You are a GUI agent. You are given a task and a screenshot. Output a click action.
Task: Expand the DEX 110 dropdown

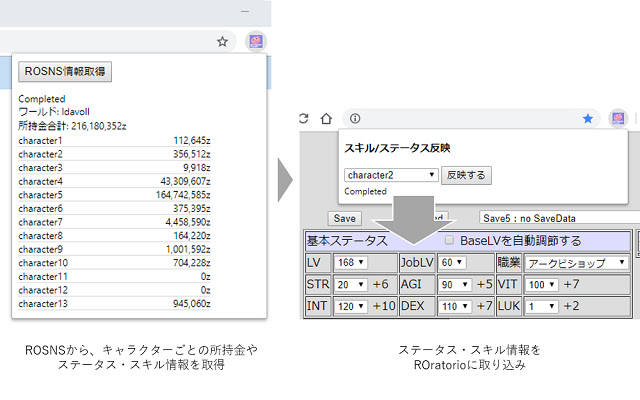[x=456, y=306]
